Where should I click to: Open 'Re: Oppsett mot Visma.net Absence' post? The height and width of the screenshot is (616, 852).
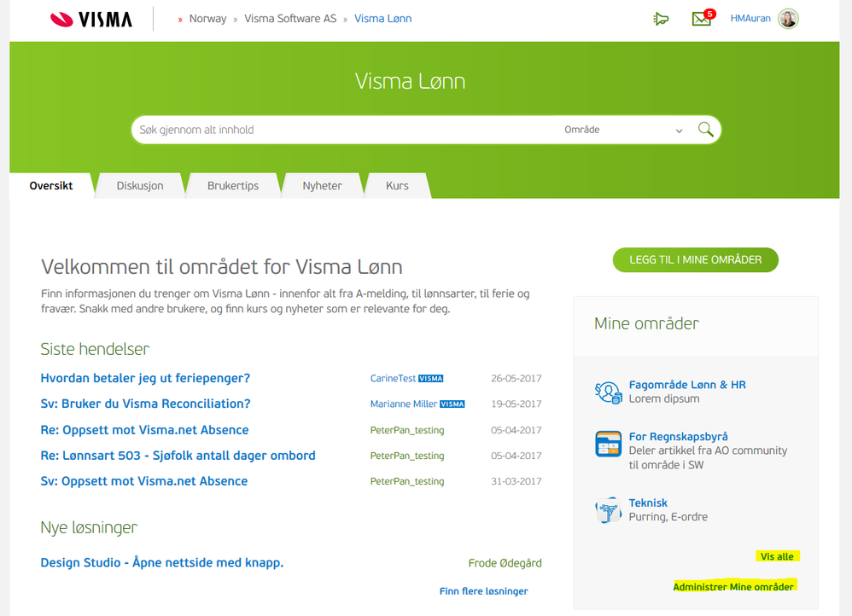click(x=144, y=430)
